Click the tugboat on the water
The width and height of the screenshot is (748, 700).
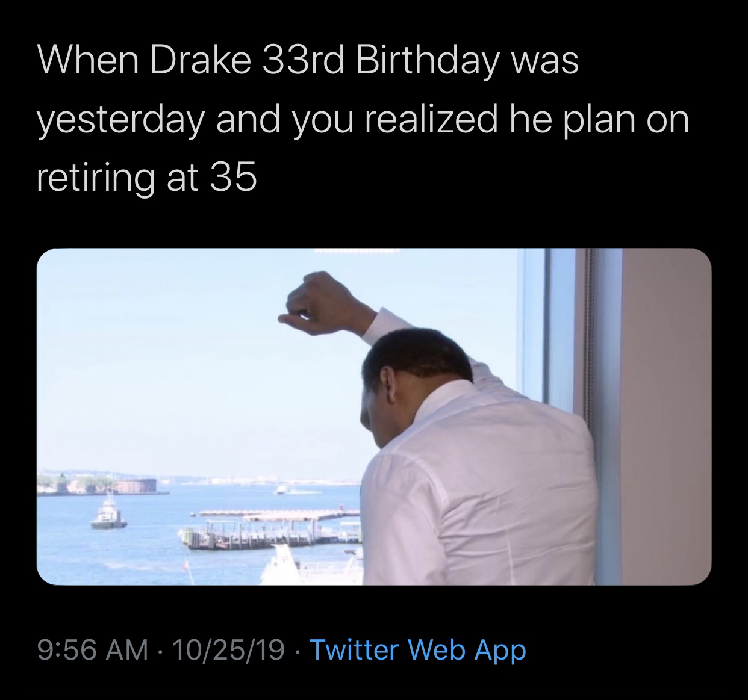(x=109, y=515)
